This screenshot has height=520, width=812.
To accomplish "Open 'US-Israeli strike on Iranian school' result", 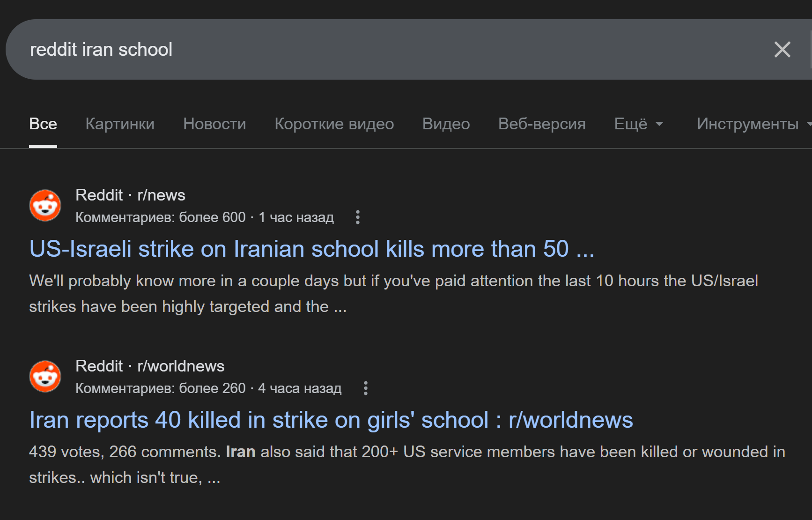I will (x=312, y=249).
